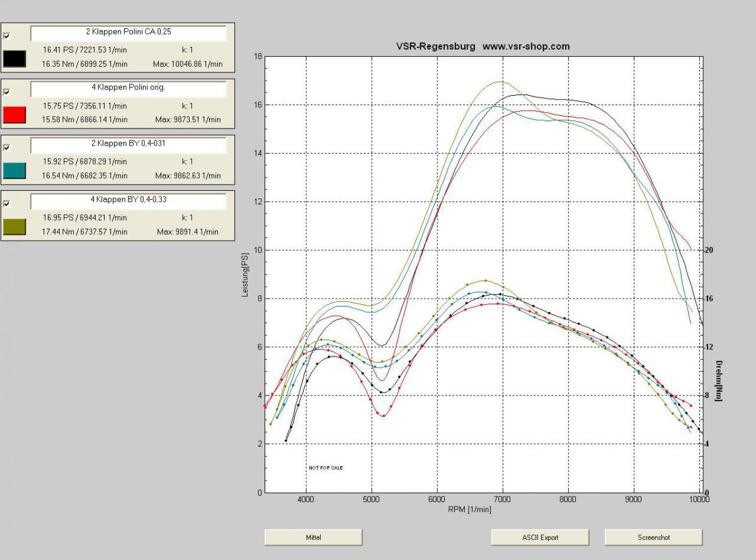
Task: Edit the '2 Klappen Polini CA 0,25' name field
Action: click(128, 33)
